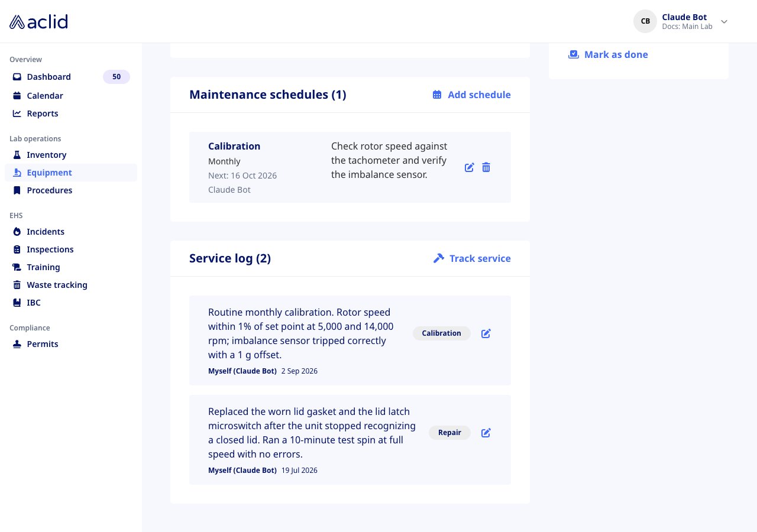The width and height of the screenshot is (757, 532).
Task: Click the Inspections clipboard icon
Action: (17, 249)
